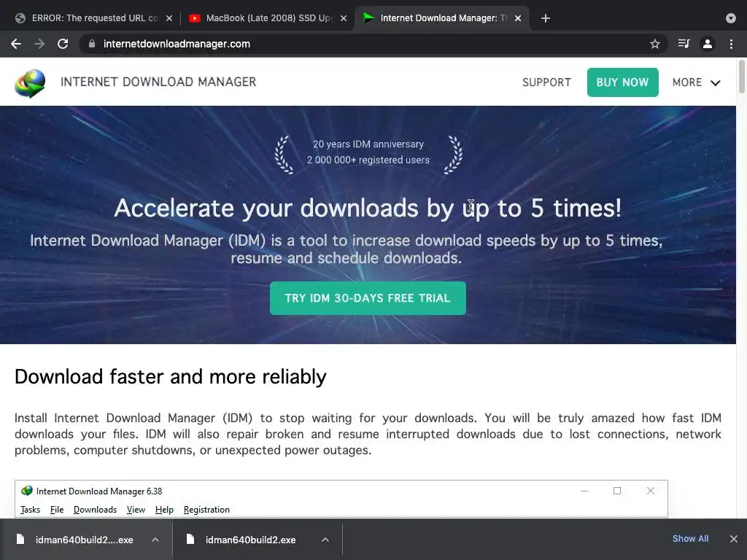Bookmark this page with the star icon
The width and height of the screenshot is (747, 560).
click(655, 44)
